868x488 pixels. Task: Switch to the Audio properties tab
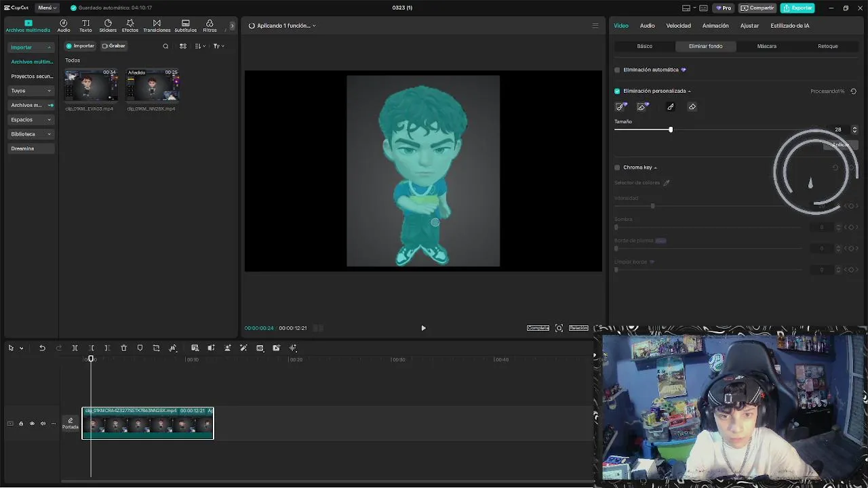(648, 26)
